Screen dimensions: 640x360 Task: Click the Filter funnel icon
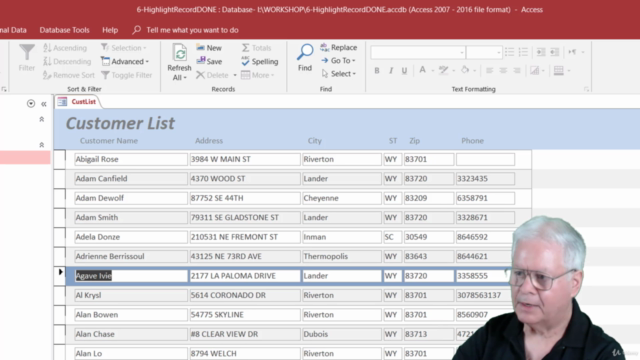click(27, 52)
